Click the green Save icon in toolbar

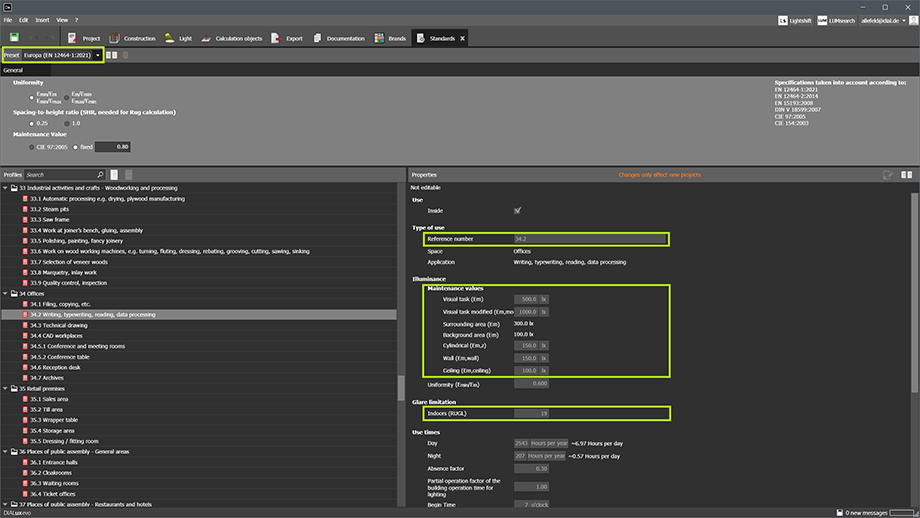[x=14, y=38]
